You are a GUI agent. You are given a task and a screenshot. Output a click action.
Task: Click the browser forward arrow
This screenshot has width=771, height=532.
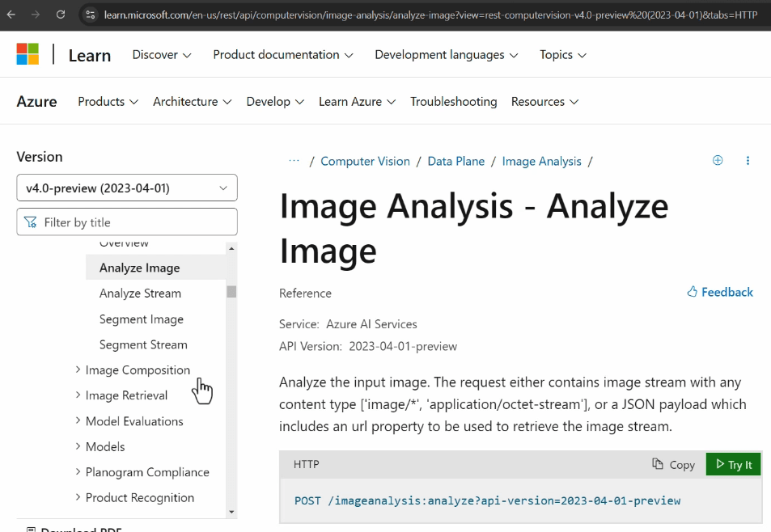(36, 15)
